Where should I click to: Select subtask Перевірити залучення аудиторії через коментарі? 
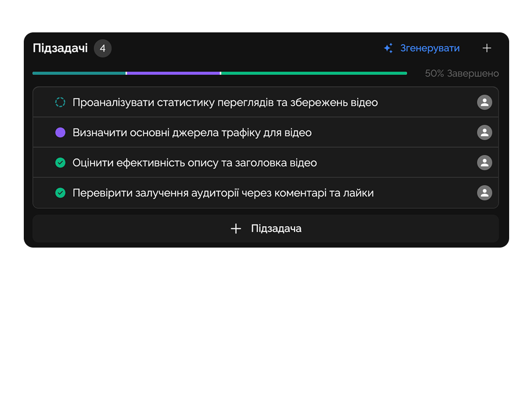click(x=223, y=193)
